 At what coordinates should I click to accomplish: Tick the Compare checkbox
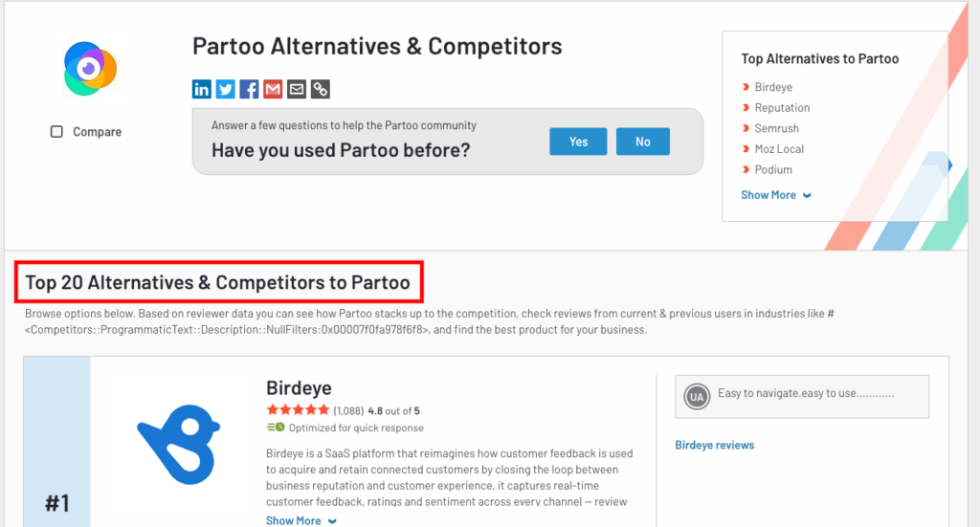click(x=56, y=132)
